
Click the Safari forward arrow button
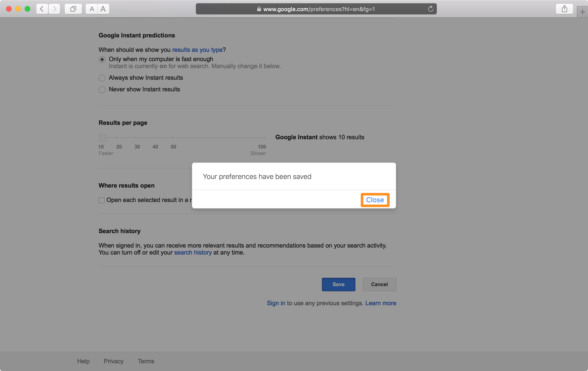point(54,9)
